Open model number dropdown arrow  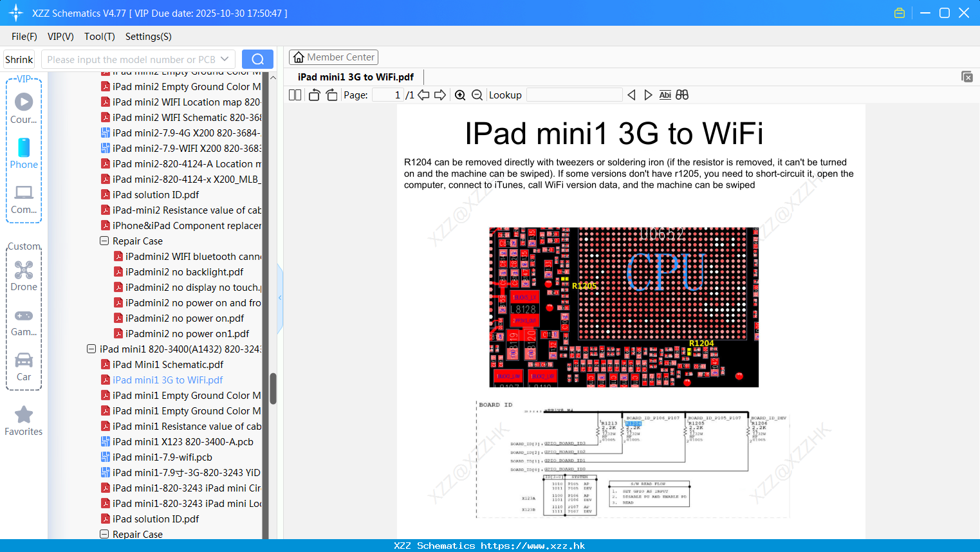(225, 59)
